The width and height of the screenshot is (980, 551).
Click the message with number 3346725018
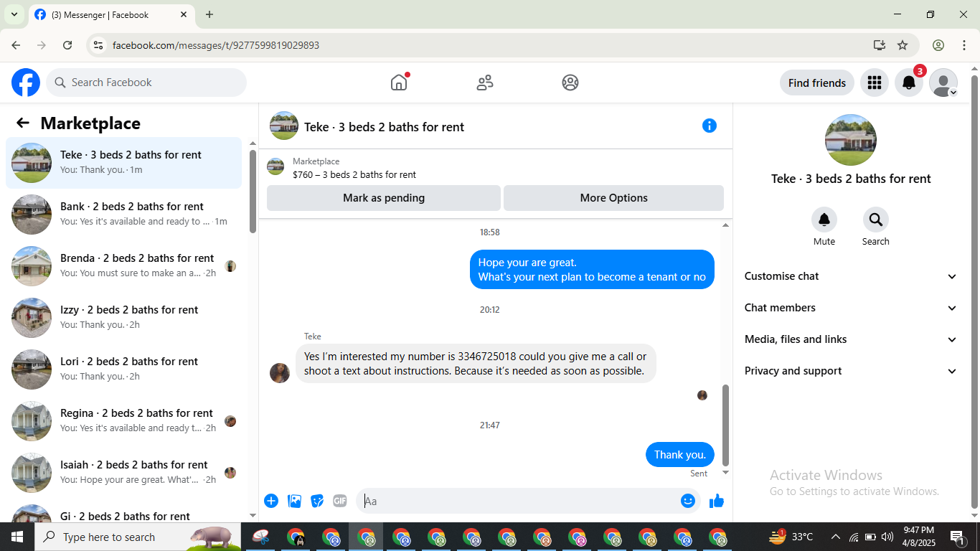point(475,364)
